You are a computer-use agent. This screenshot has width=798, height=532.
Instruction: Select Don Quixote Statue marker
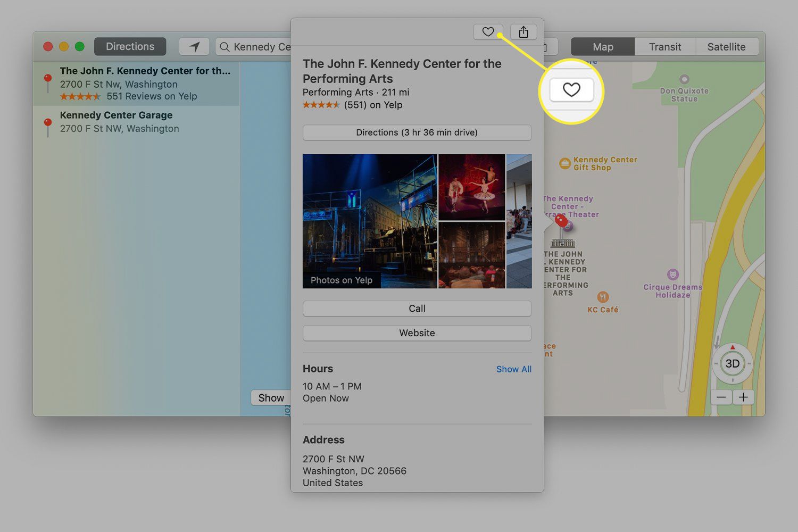(684, 79)
